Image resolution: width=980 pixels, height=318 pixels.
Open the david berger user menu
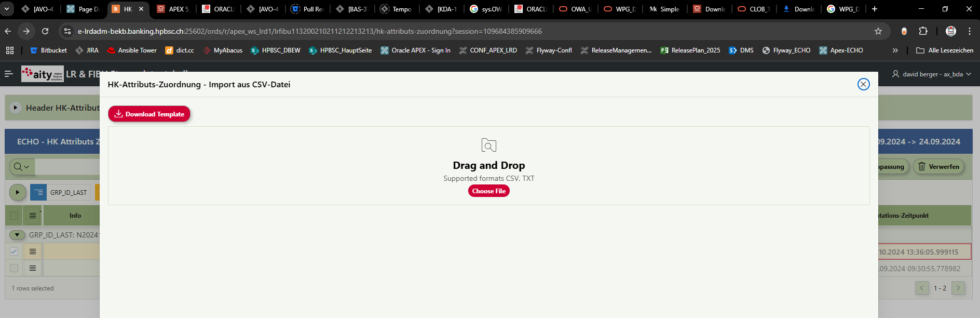931,74
